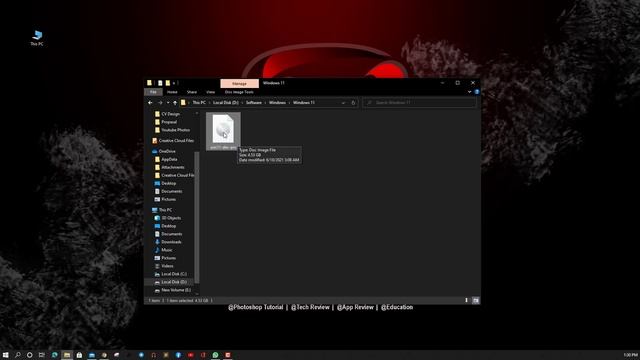Select Local Disk (D:) in sidebar
The width and height of the screenshot is (640, 360).
coord(174,282)
